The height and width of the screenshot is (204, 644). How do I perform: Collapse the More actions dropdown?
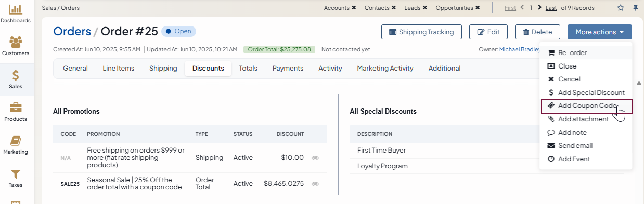coord(600,32)
